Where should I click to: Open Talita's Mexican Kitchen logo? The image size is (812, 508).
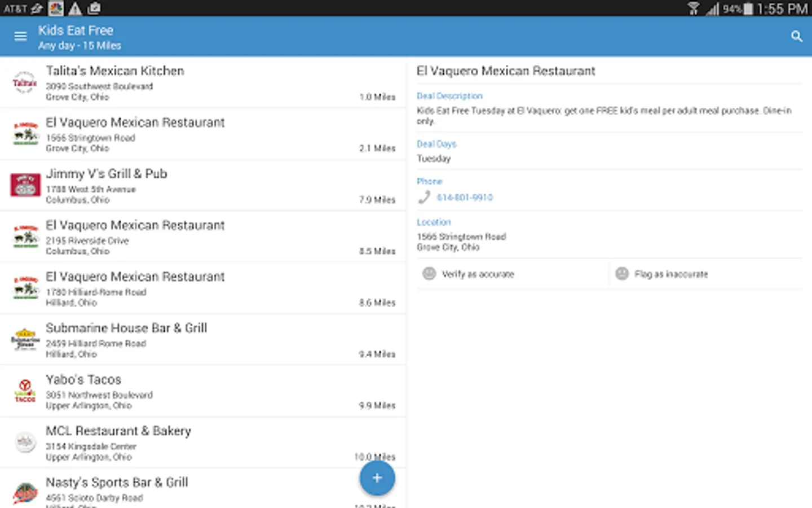click(25, 82)
